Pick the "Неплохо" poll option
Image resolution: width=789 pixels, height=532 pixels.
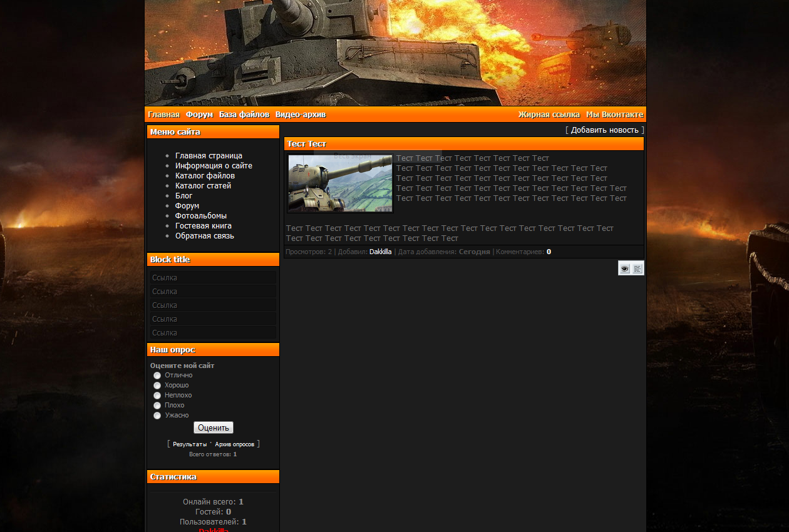tap(157, 396)
